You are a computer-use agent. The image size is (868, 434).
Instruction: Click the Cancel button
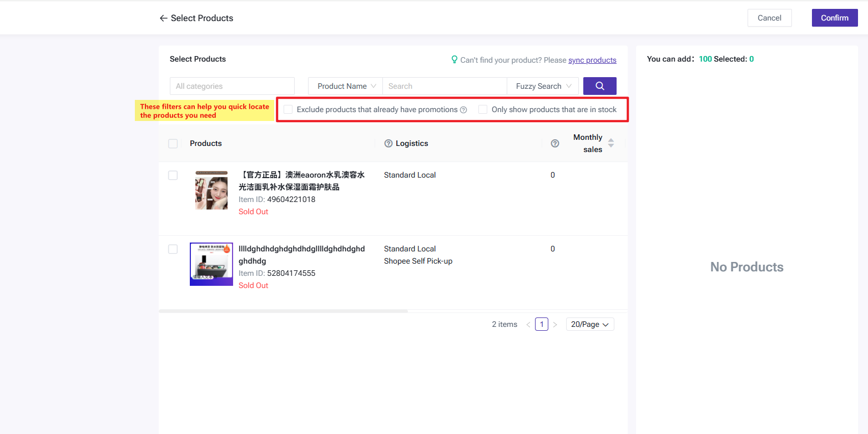pos(769,18)
